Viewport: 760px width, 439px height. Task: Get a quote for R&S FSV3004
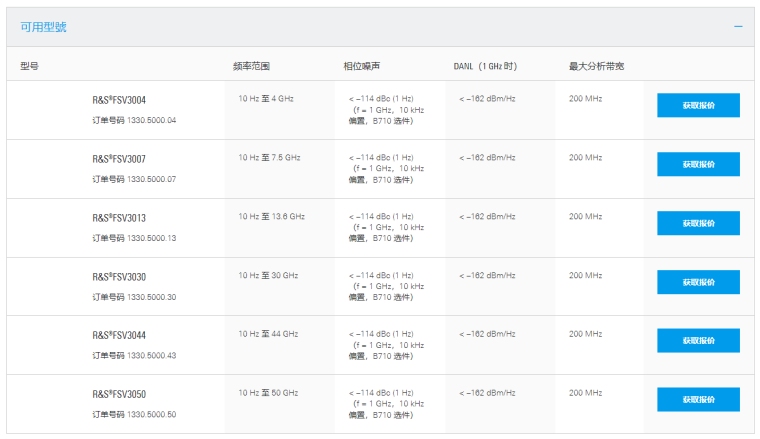pyautogui.click(x=698, y=105)
